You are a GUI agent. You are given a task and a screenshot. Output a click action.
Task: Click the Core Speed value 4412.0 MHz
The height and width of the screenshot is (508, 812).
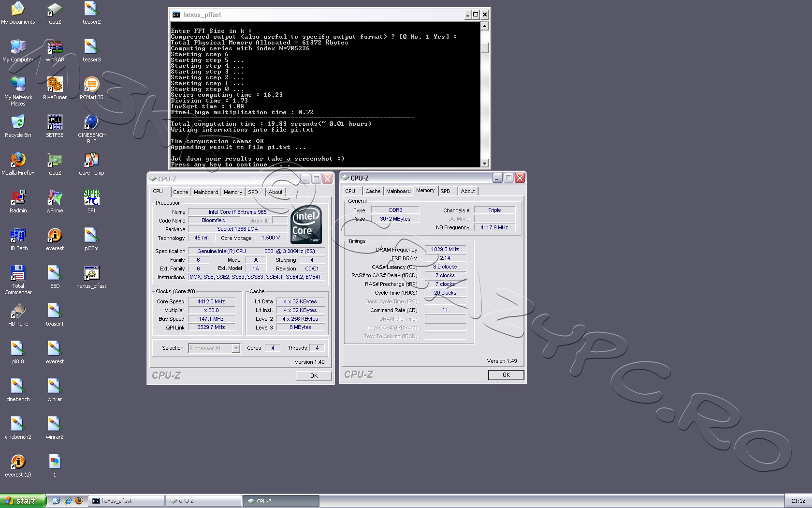pos(211,301)
